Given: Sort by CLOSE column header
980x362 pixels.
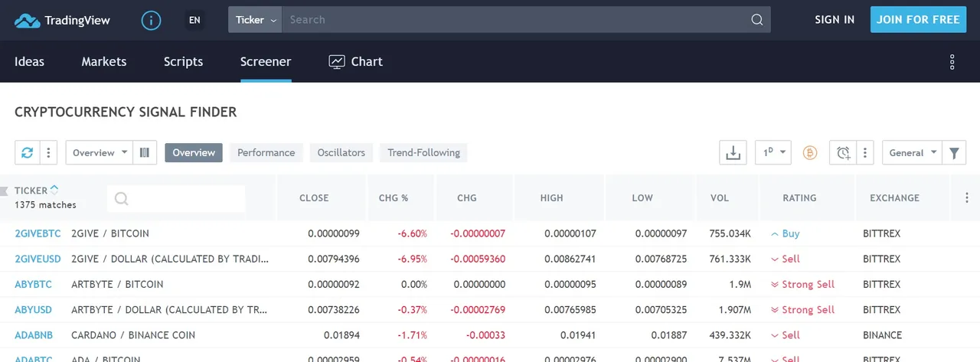Looking at the screenshot, I should click(x=314, y=197).
